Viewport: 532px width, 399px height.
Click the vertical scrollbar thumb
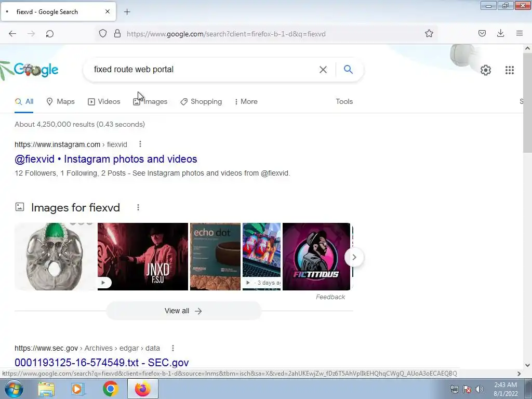pos(527,103)
